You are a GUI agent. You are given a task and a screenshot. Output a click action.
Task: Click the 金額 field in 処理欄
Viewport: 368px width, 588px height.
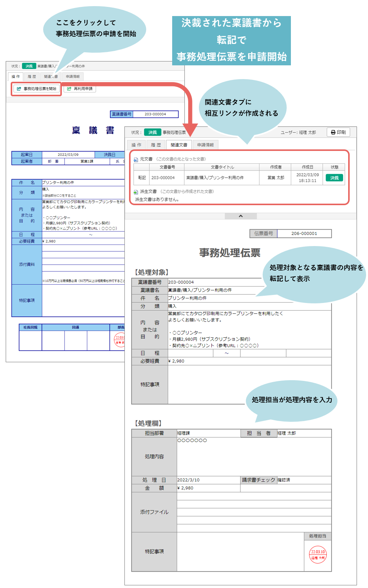pos(208,488)
